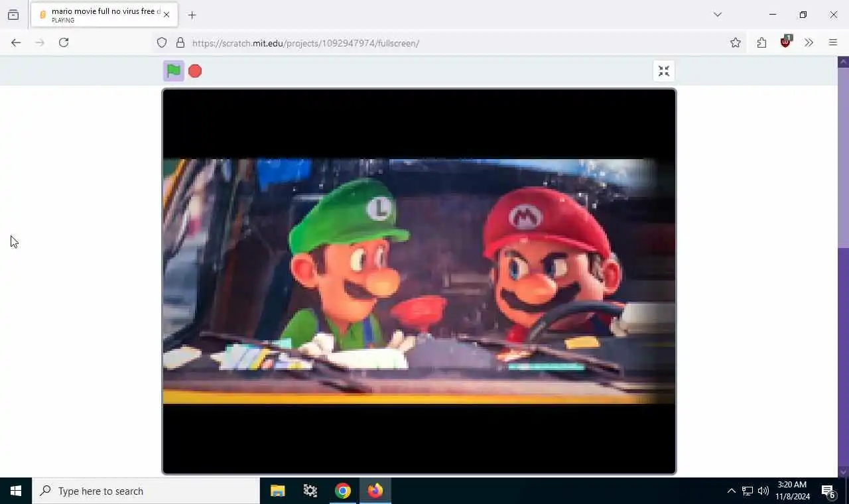Click the scrollbar up arrow

click(844, 62)
